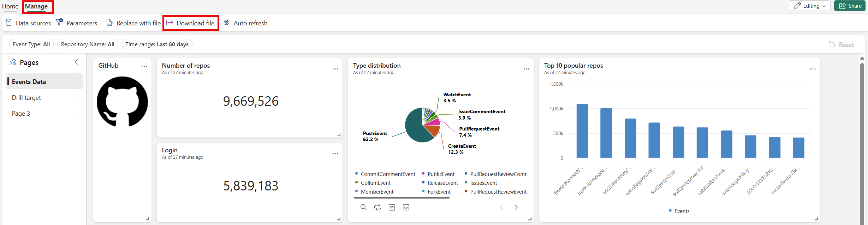Click the loop arrows icon below legend
Viewport: 868px width, 225px height.
(x=378, y=207)
